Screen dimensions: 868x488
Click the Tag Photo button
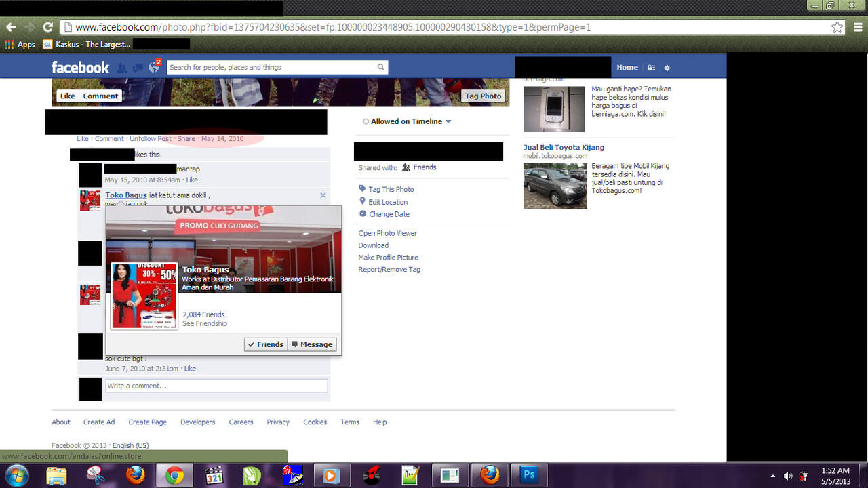tap(483, 96)
